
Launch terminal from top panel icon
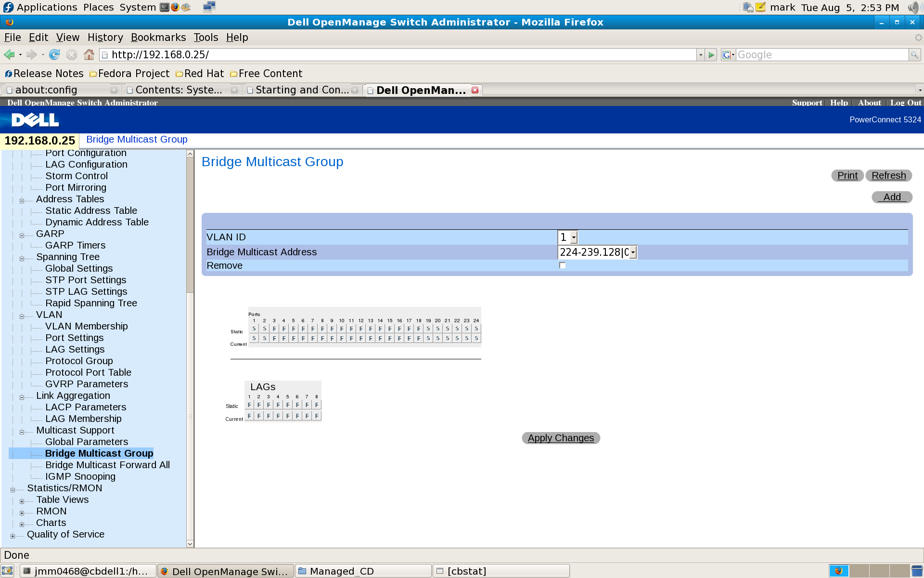pos(165,7)
